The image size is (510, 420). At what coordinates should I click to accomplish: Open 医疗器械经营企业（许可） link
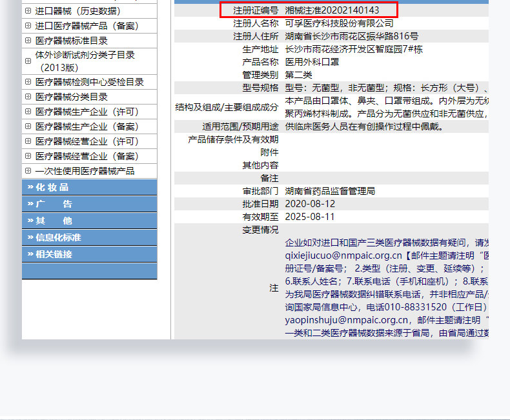[x=87, y=141]
